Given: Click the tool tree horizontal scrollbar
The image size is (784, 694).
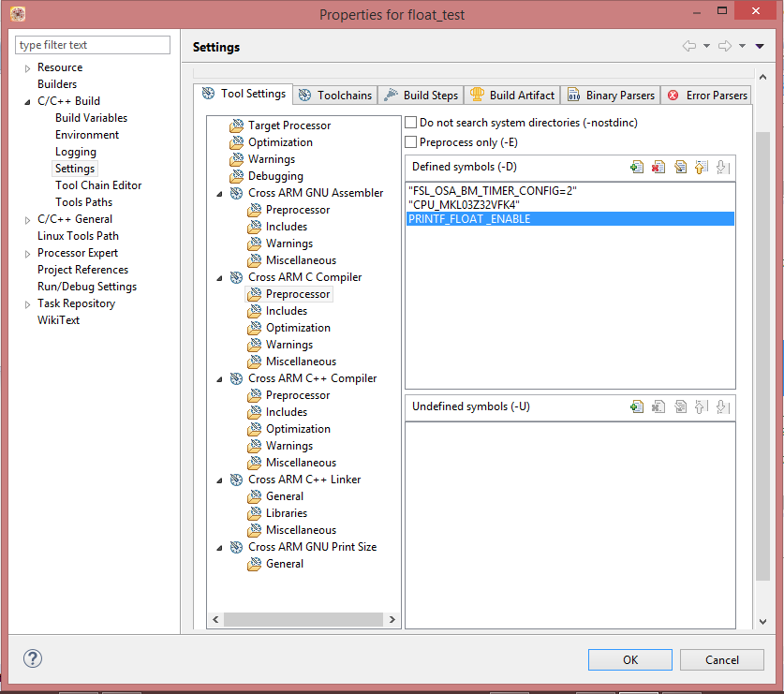Looking at the screenshot, I should pos(303,619).
